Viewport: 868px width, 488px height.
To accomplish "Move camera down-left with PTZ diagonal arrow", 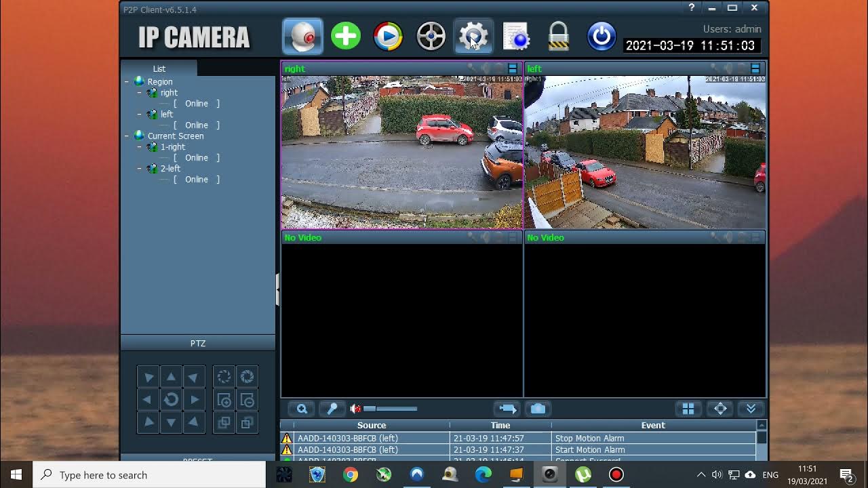I will (x=148, y=423).
